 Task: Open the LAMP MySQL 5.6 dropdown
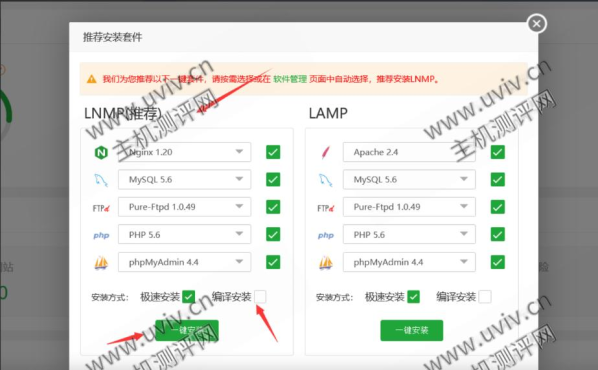coord(409,179)
